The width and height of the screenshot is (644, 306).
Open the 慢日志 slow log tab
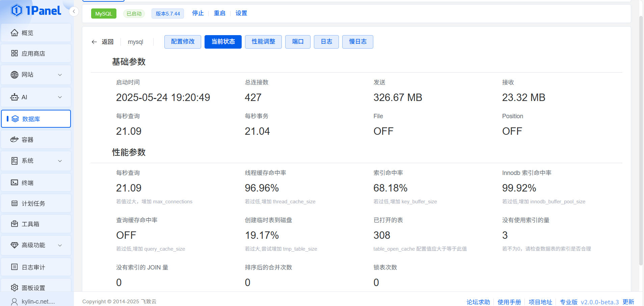[358, 42]
